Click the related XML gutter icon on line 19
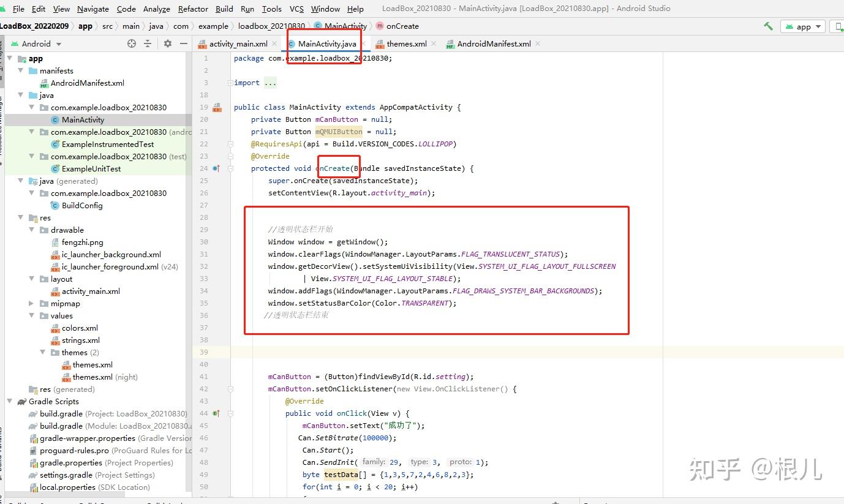844x504 pixels. click(x=216, y=108)
